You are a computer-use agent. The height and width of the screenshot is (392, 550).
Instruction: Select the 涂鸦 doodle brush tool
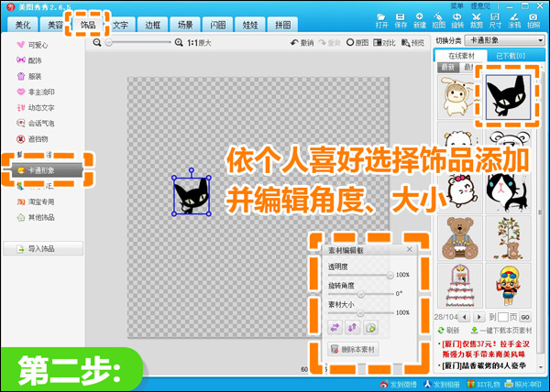tap(514, 21)
